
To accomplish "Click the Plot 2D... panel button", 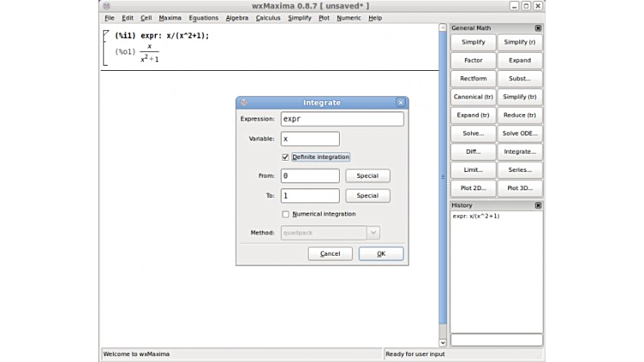I will [473, 188].
